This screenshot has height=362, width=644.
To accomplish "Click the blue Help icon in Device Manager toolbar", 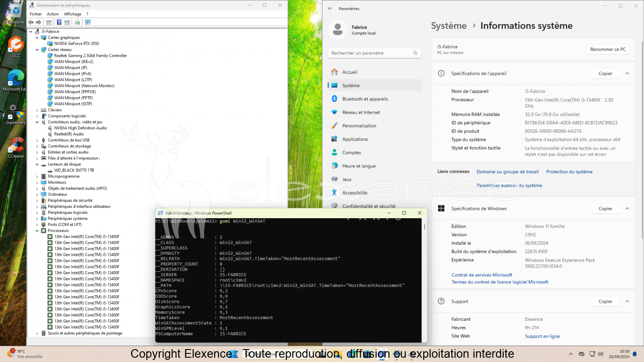I will tap(59, 22).
